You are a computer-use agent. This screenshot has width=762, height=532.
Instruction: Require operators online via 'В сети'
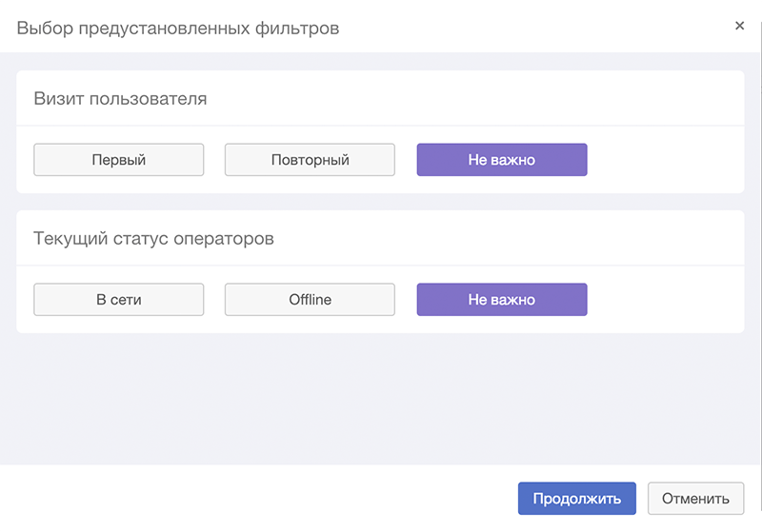tap(118, 300)
